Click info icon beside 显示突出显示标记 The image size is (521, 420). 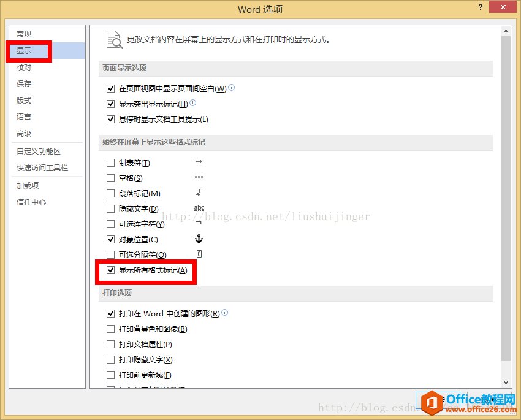click(192, 102)
